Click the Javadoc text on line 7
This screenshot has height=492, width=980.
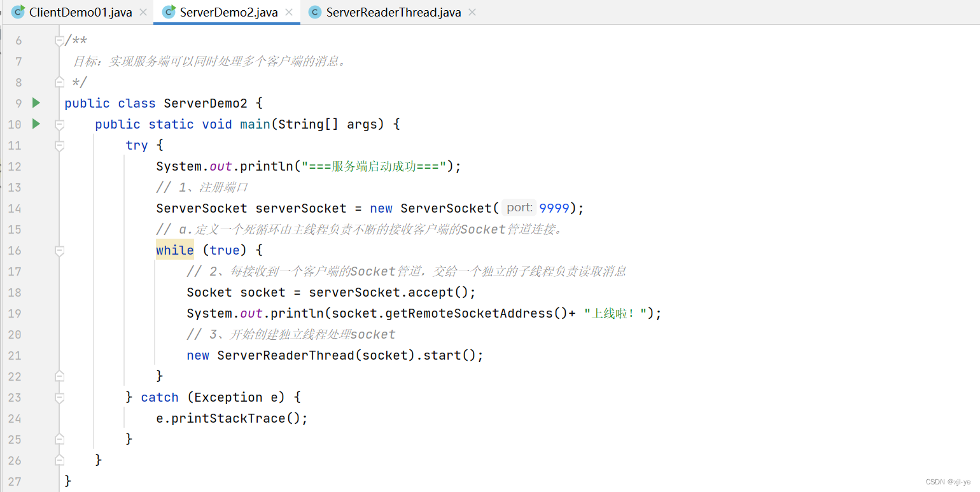tap(211, 61)
